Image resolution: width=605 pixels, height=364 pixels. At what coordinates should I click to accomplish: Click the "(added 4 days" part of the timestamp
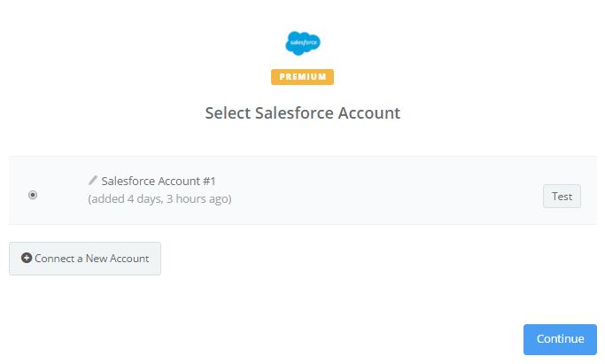coord(122,199)
